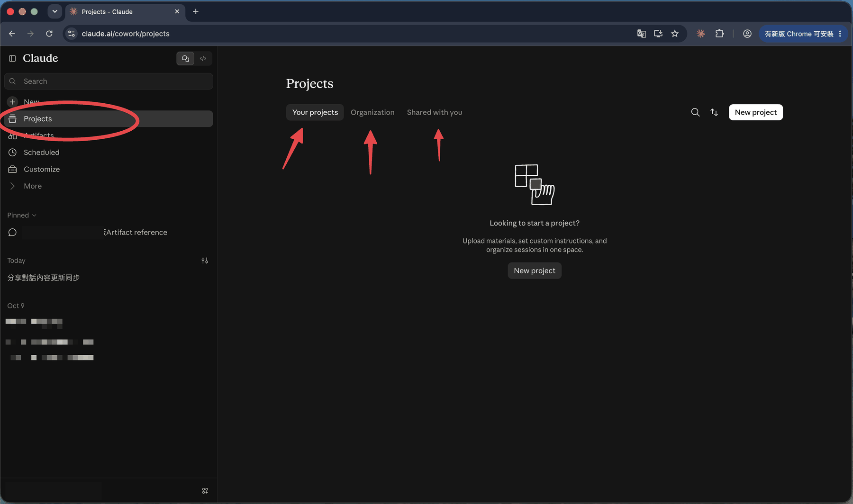The width and height of the screenshot is (853, 504).
Task: Close the Projects - Claude tab
Action: click(177, 11)
